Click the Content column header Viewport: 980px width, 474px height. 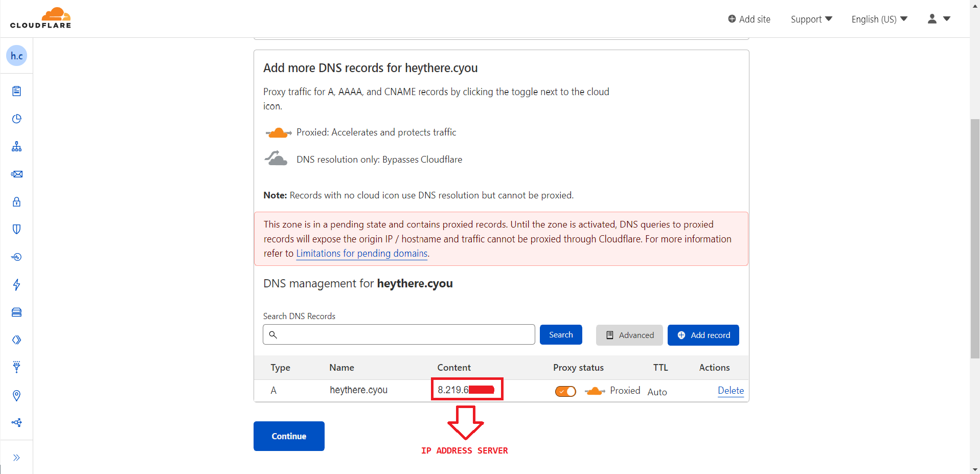coord(454,368)
